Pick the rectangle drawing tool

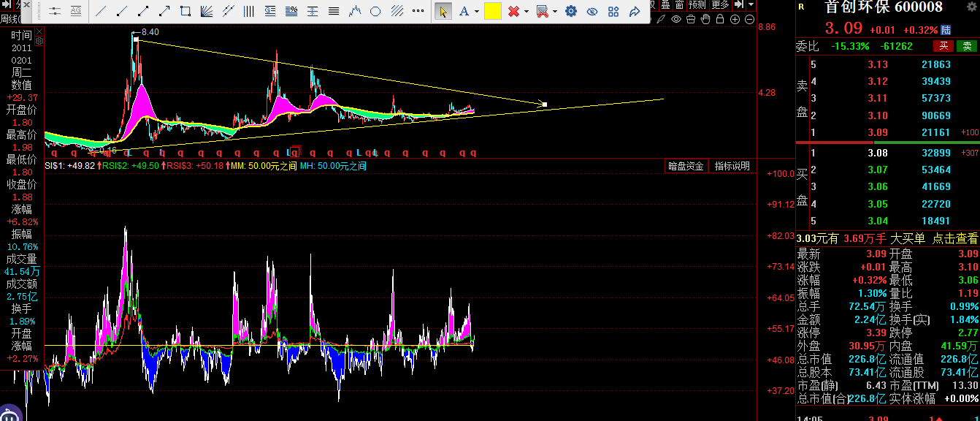tap(185, 11)
